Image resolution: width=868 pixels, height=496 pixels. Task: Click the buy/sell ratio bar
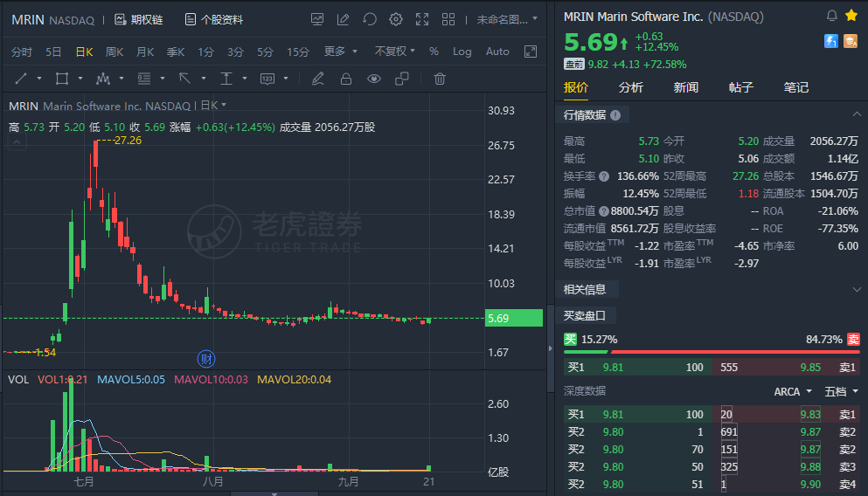click(712, 352)
